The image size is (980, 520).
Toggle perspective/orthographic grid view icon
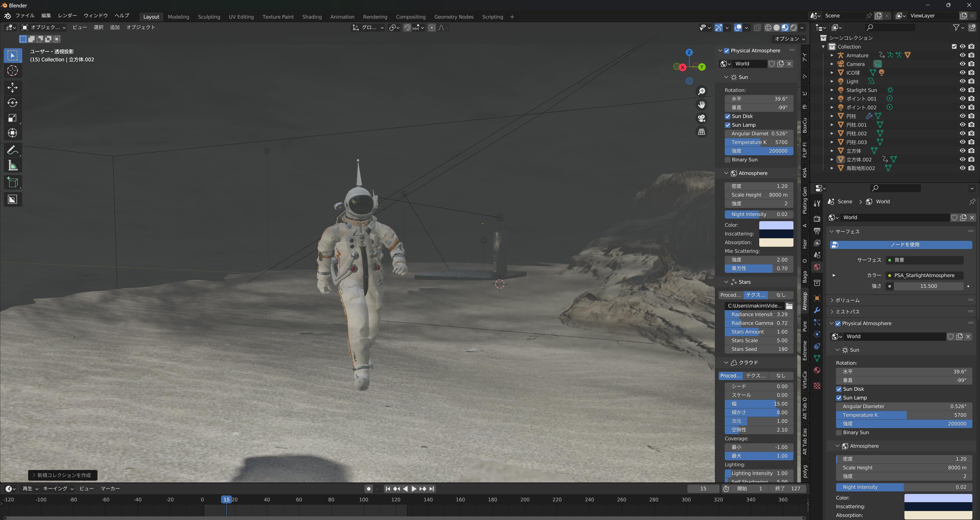click(702, 132)
